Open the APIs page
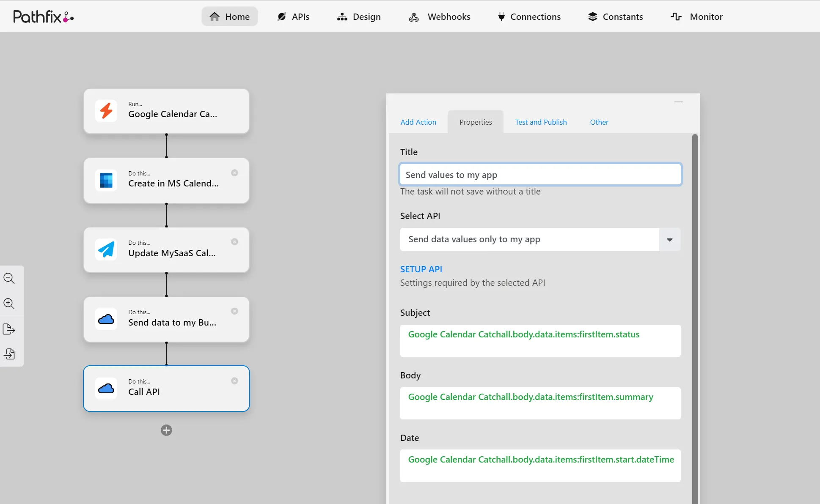Viewport: 820px width, 504px height. [293, 16]
